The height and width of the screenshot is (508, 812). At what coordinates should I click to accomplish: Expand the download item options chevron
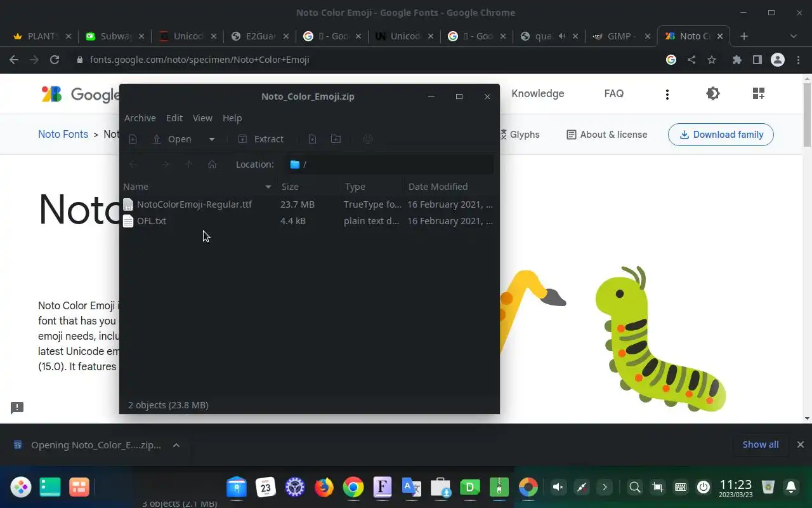pos(176,445)
